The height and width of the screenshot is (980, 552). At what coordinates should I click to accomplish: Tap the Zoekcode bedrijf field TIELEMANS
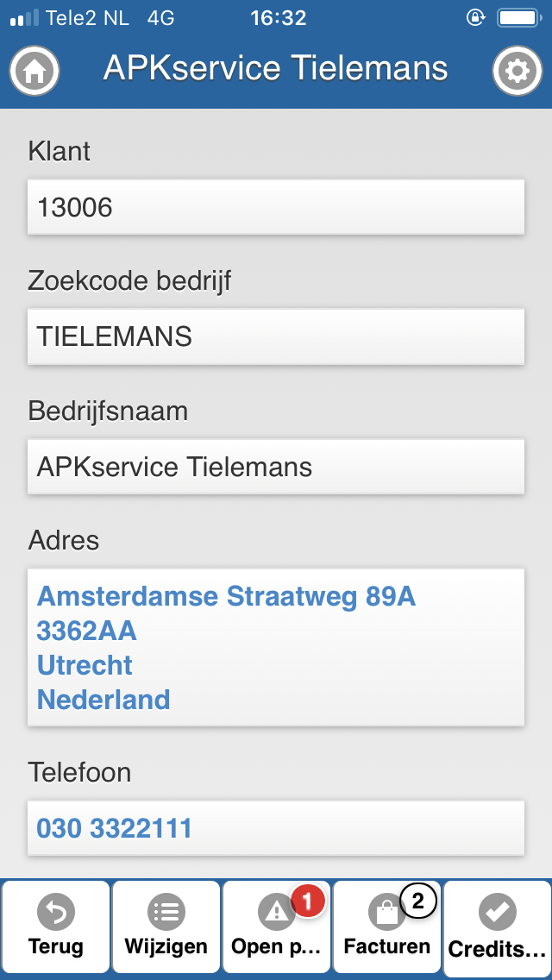click(x=276, y=336)
